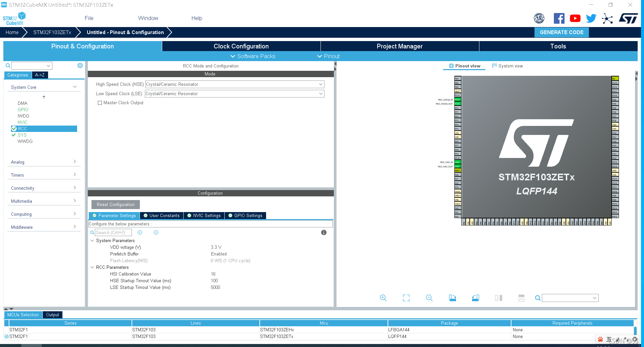Open the User Constants tab

[x=162, y=215]
